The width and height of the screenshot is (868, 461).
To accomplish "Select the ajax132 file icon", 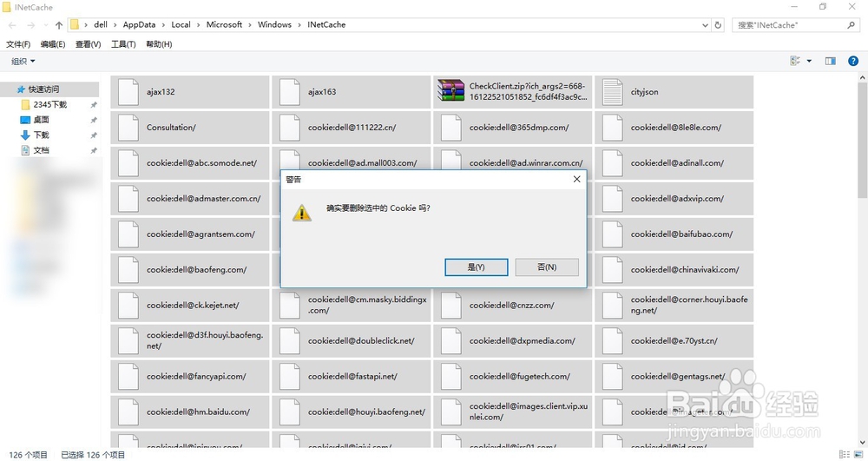I will 128,92.
